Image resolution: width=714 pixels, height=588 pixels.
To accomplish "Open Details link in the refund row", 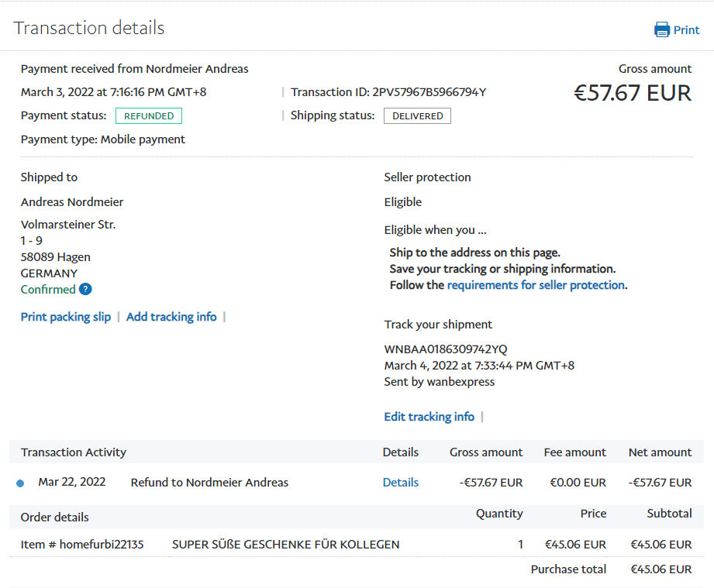I will (400, 483).
